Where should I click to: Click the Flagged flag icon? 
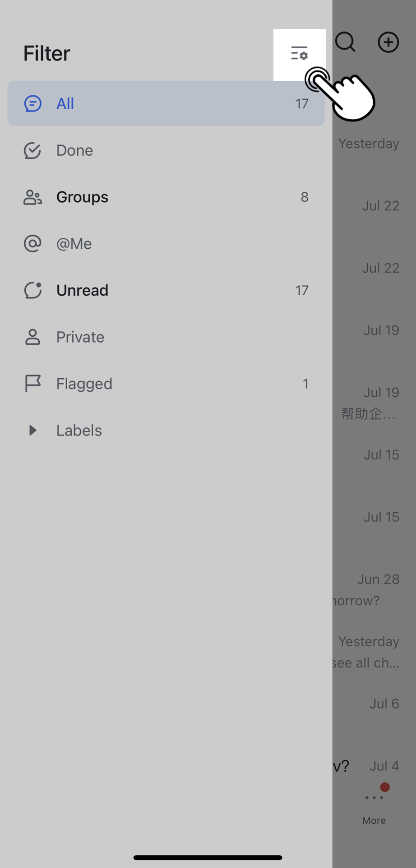pyautogui.click(x=32, y=384)
